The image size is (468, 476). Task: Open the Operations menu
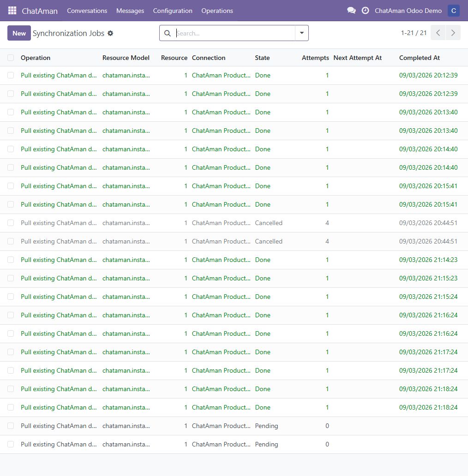[217, 11]
